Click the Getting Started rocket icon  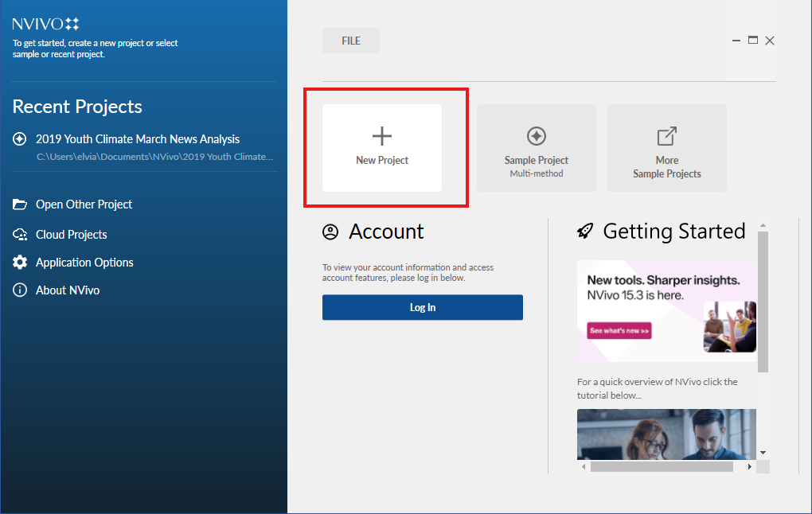click(x=585, y=232)
